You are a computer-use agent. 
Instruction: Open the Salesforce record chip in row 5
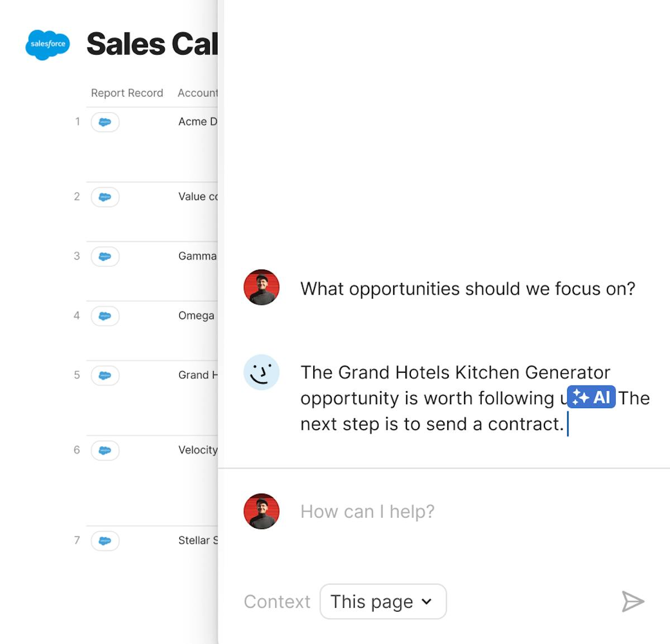click(x=105, y=376)
